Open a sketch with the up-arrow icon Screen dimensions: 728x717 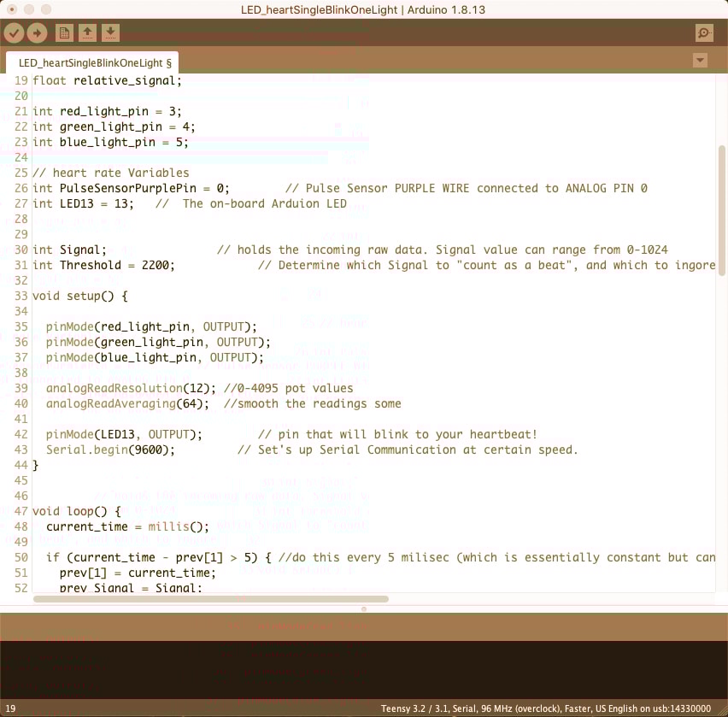coord(87,33)
